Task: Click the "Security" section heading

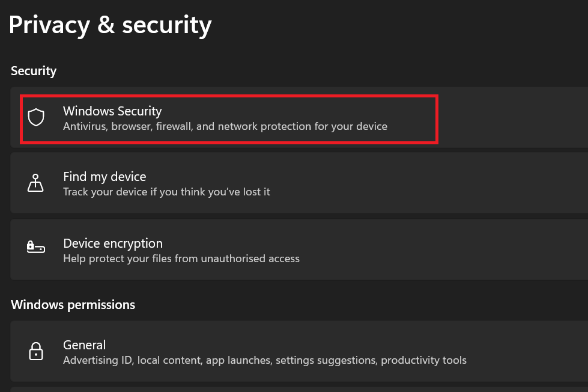Action: [x=34, y=71]
